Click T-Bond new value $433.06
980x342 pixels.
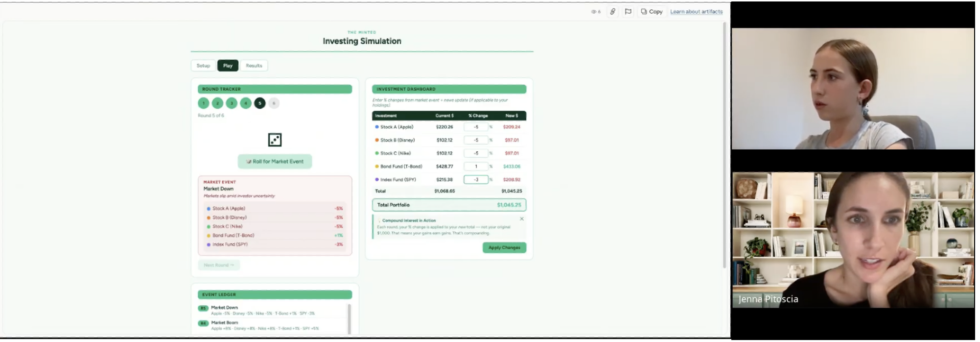[x=512, y=167]
